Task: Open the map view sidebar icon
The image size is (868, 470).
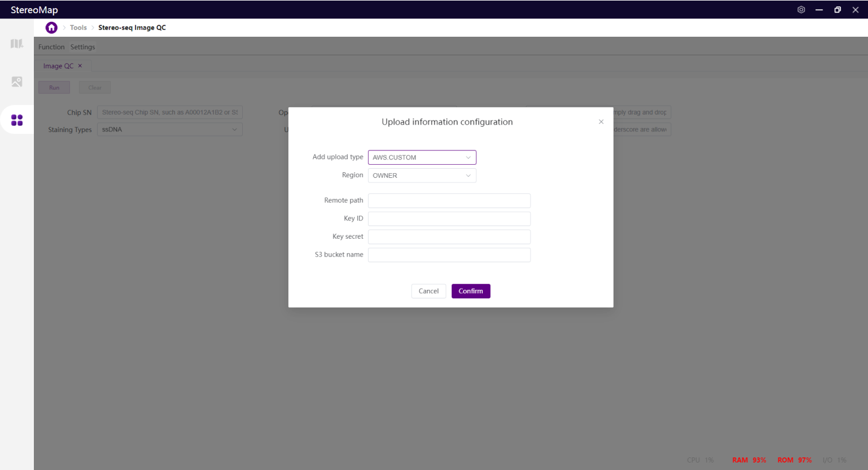Action: click(x=17, y=44)
